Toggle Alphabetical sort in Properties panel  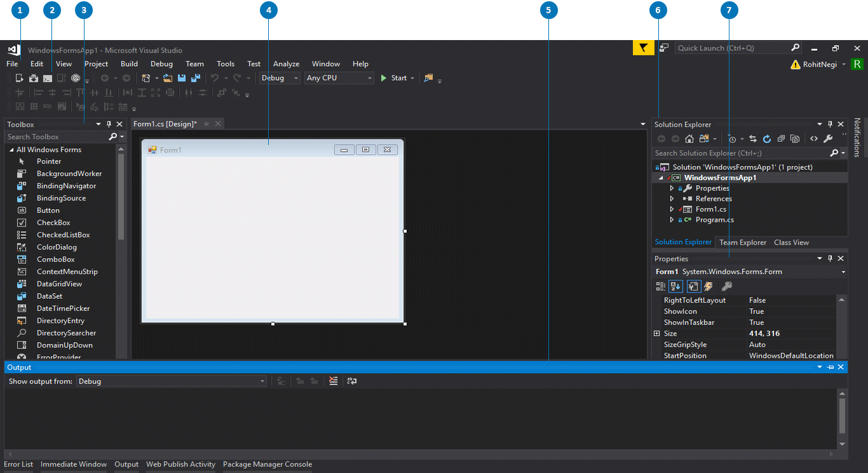click(675, 287)
